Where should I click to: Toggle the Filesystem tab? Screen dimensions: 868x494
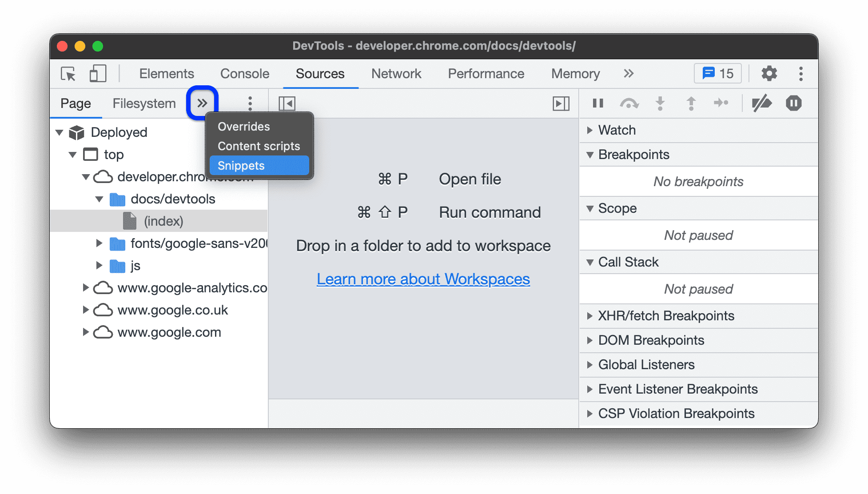(x=143, y=102)
